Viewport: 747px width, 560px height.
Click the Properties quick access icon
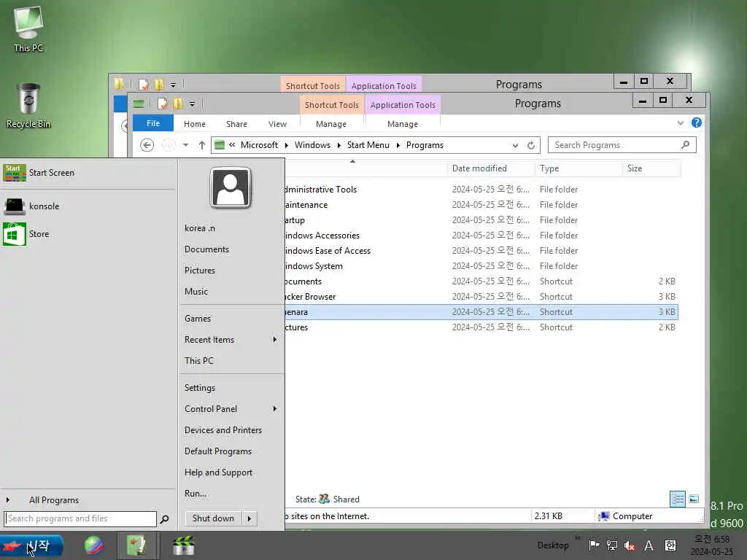(163, 104)
